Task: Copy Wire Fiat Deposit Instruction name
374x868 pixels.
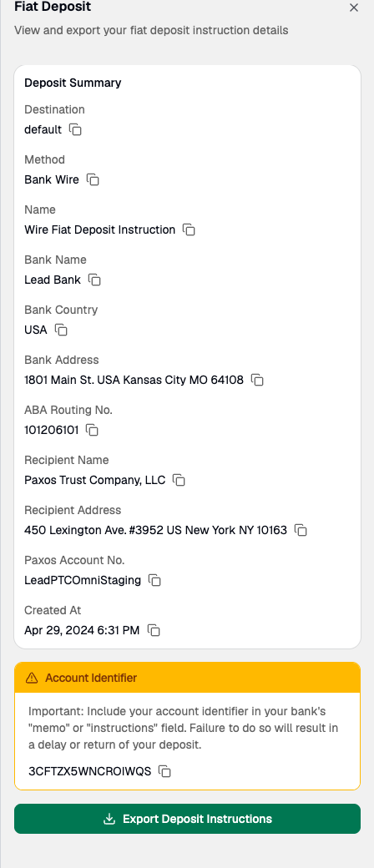Action: click(189, 230)
